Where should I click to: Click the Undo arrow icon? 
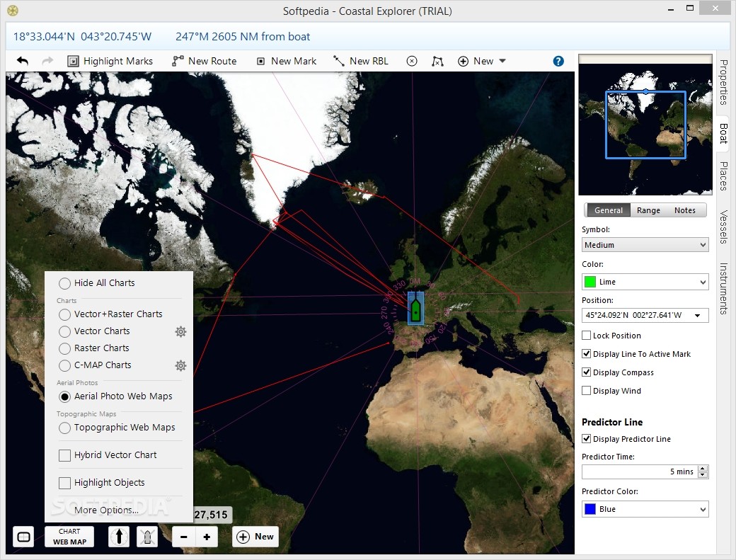(23, 61)
